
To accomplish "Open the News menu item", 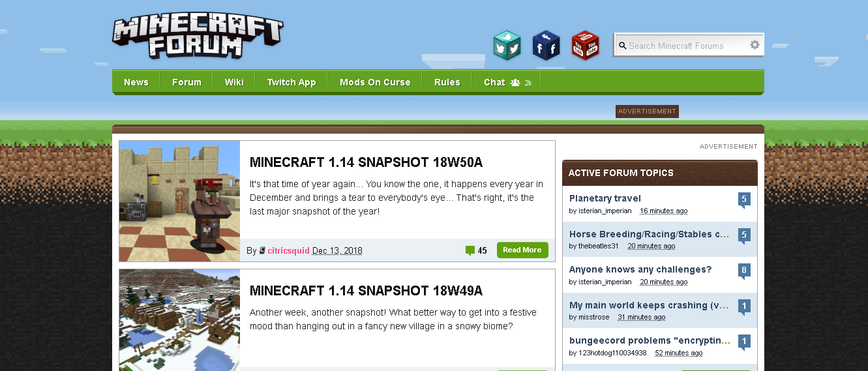I will [x=136, y=82].
